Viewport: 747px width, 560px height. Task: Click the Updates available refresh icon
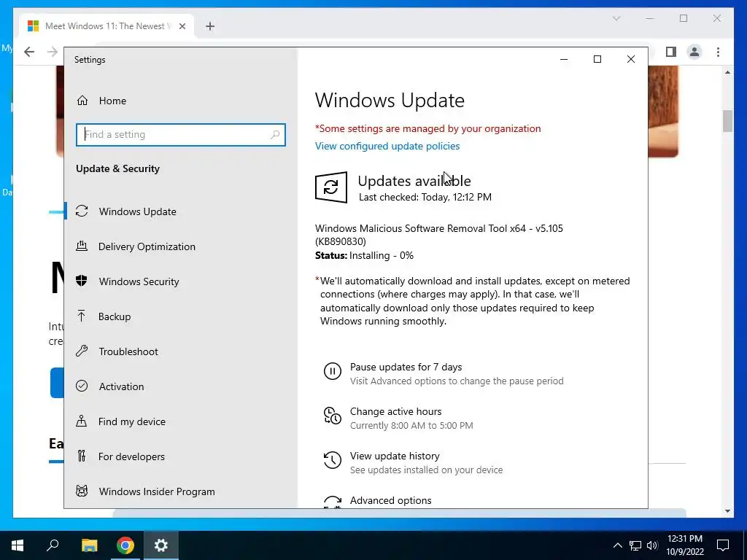pyautogui.click(x=331, y=187)
